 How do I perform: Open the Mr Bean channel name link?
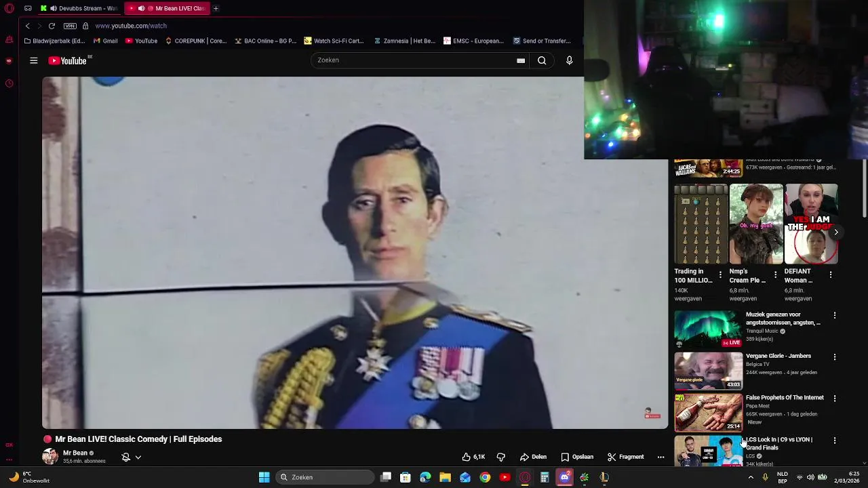point(75,453)
